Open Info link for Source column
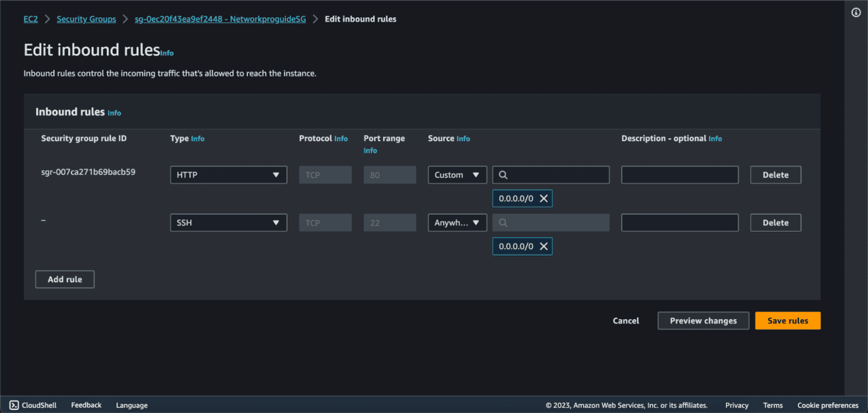The height and width of the screenshot is (413, 868). click(x=463, y=139)
